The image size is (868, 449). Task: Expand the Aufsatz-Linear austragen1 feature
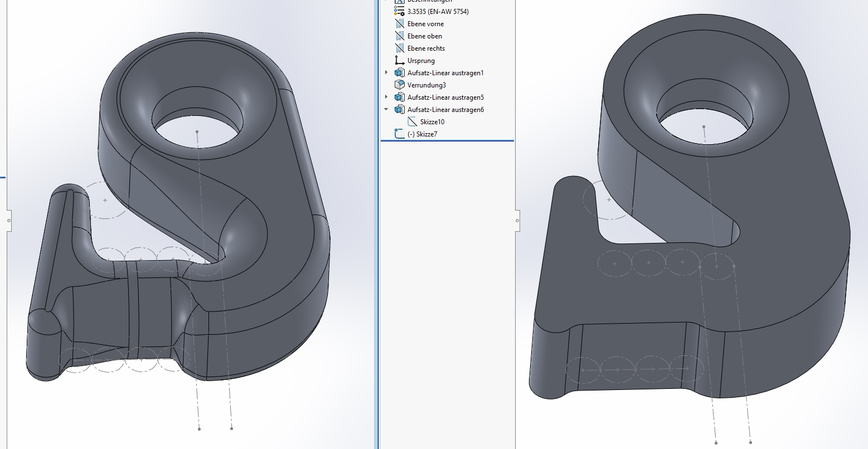click(x=386, y=72)
